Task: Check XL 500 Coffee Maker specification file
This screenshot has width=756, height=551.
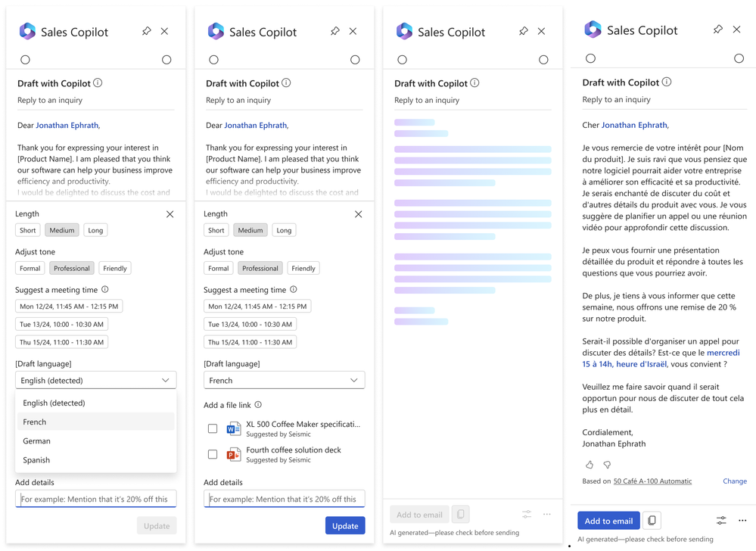Action: [x=213, y=428]
